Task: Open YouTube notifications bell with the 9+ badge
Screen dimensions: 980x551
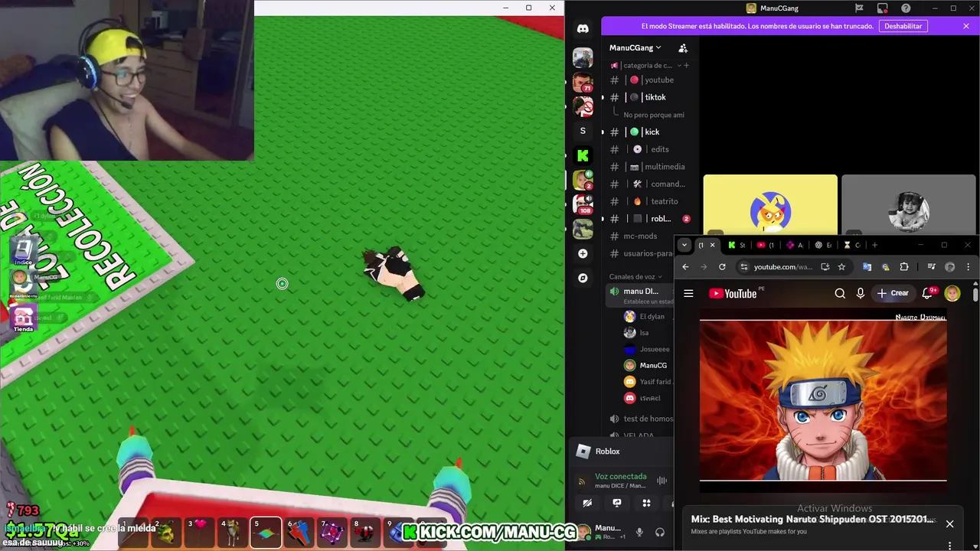Action: click(x=929, y=293)
